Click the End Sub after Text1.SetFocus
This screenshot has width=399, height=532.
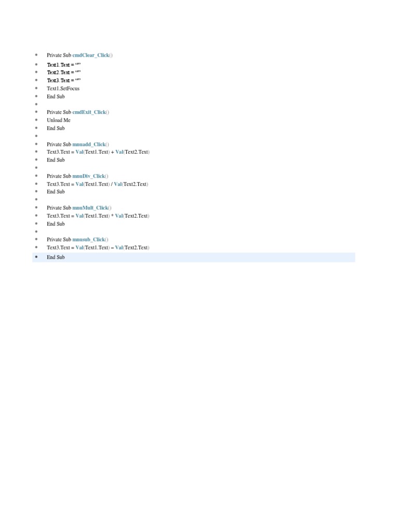pos(56,96)
